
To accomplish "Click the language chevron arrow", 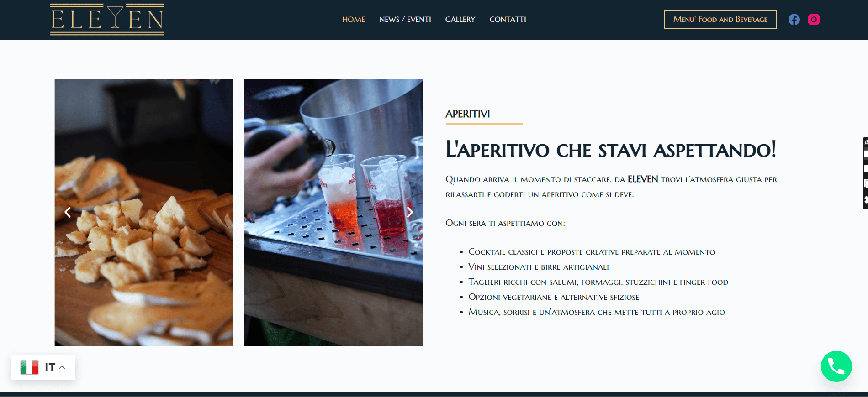I will (x=62, y=367).
